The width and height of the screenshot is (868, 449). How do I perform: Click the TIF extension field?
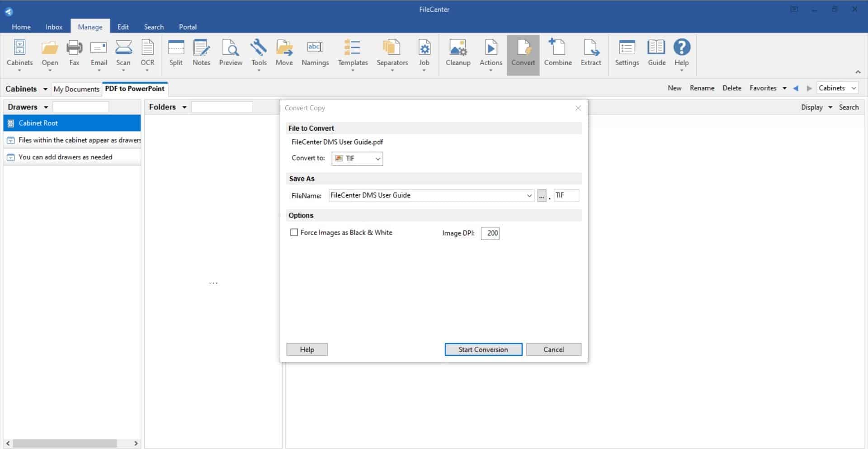[566, 195]
